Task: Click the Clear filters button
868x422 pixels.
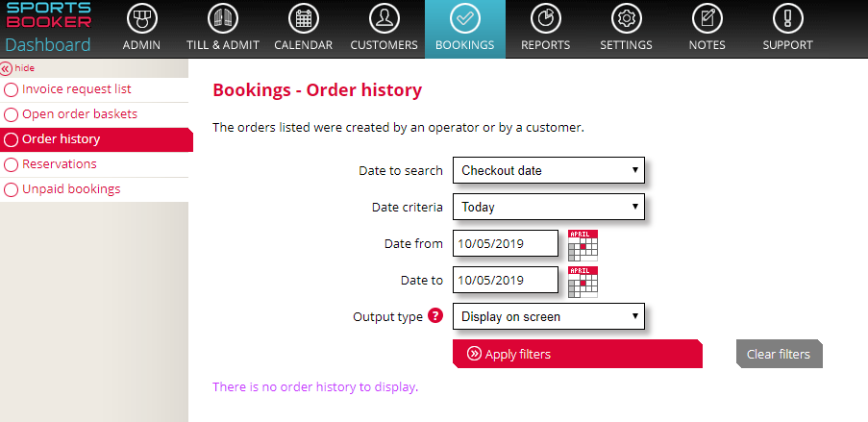Action: (779, 354)
